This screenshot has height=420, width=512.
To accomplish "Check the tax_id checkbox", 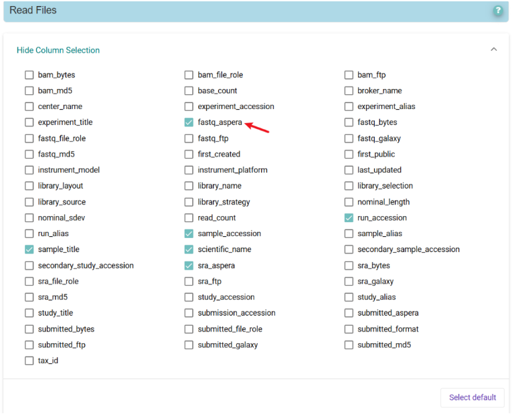I will click(29, 361).
